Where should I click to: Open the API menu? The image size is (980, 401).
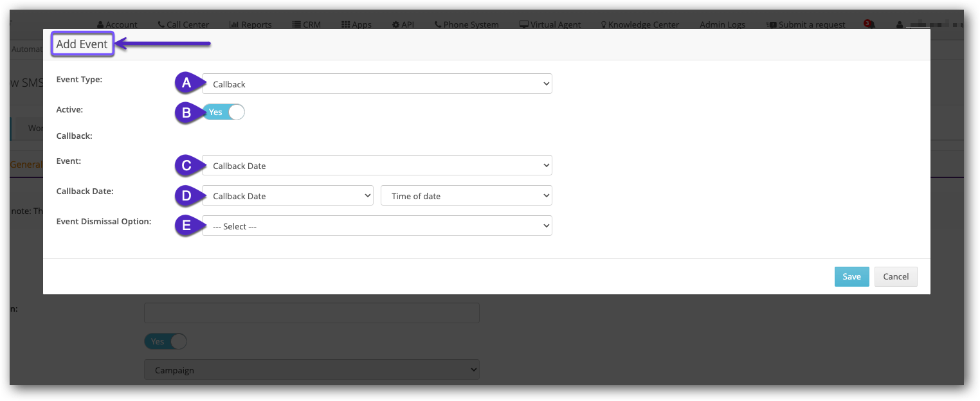click(403, 24)
